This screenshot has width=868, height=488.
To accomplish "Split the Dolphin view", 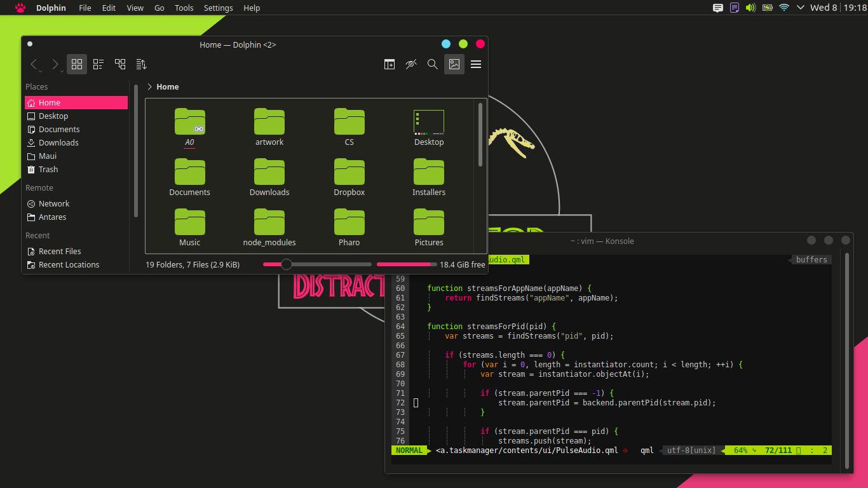I will coord(390,64).
